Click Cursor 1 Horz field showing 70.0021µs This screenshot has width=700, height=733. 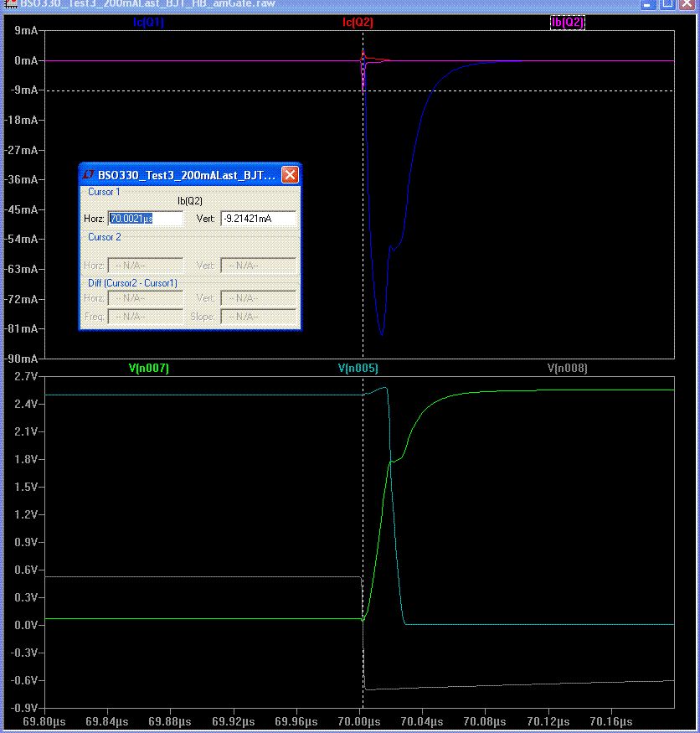(146, 219)
